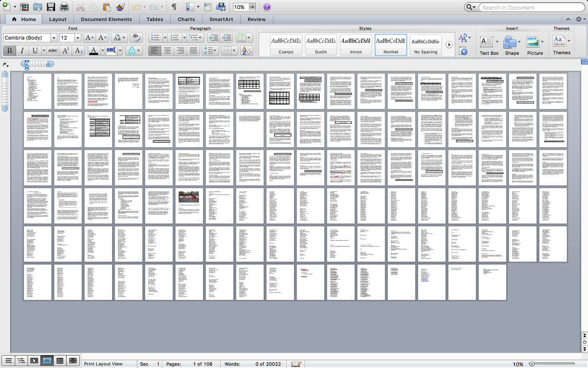Open the font color arrow menu
The height and width of the screenshot is (368, 588).
click(x=103, y=51)
